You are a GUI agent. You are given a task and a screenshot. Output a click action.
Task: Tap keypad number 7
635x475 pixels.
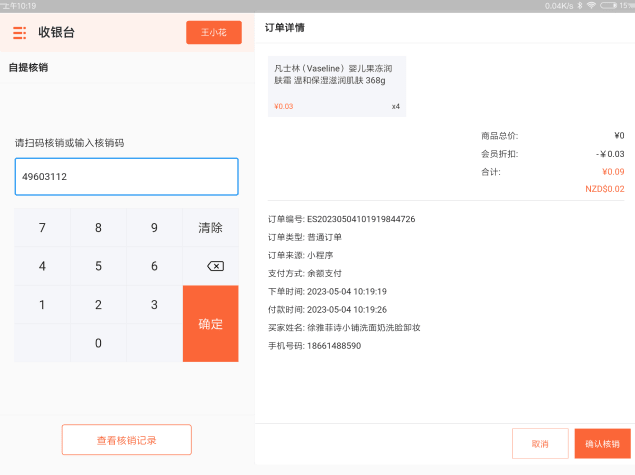(42, 228)
